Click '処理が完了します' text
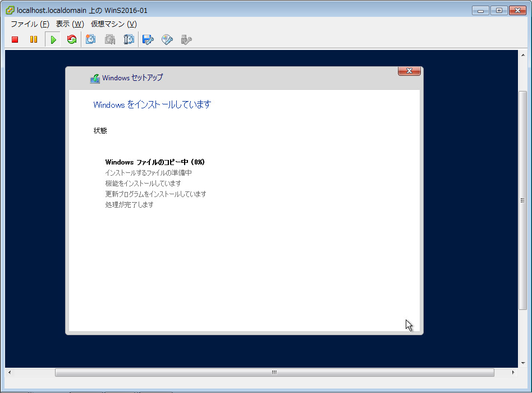The height and width of the screenshot is (393, 532). pyautogui.click(x=129, y=205)
